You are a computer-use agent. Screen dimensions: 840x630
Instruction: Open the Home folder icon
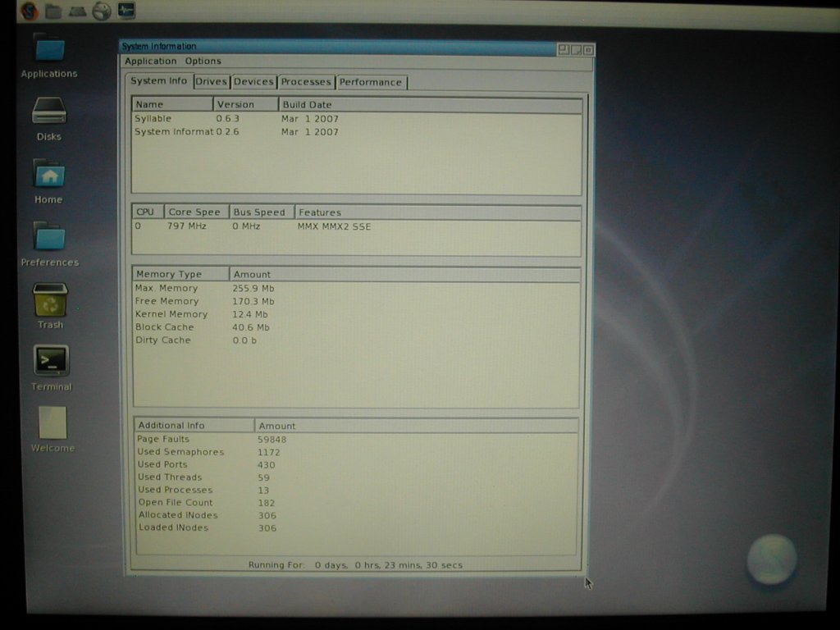[49, 174]
